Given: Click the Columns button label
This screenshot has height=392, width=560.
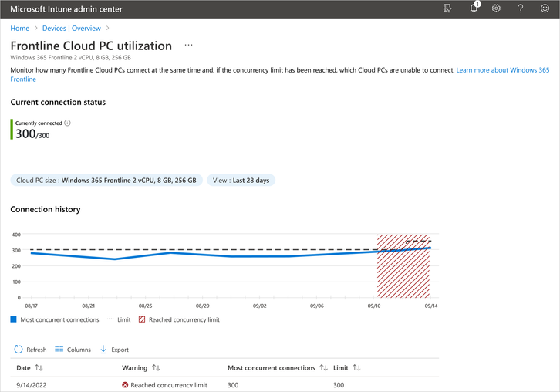Looking at the screenshot, I should pos(79,350).
